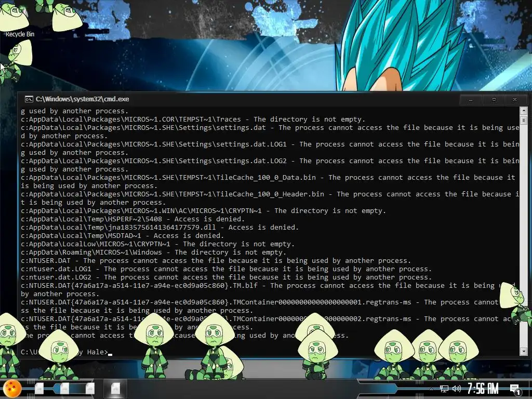Click the settings.dat.LOG1 error line
The height and width of the screenshot is (399, 532).
pos(270,148)
